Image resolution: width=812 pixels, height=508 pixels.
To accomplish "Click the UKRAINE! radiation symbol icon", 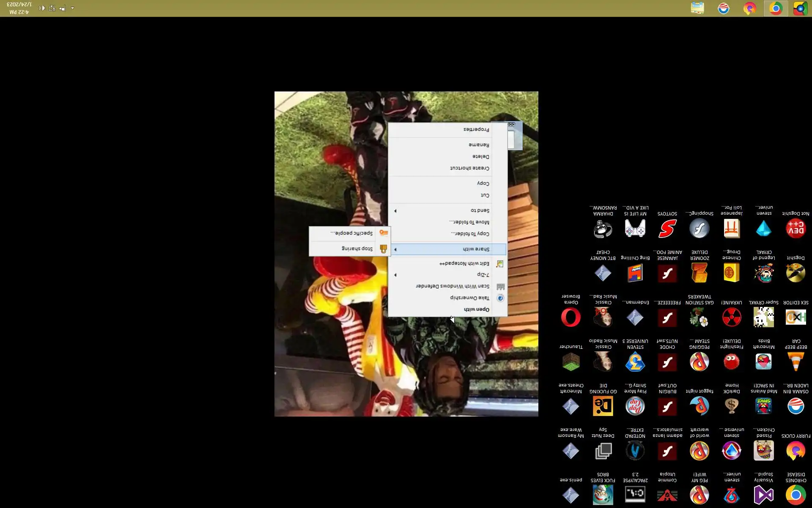I will pyautogui.click(x=731, y=317).
